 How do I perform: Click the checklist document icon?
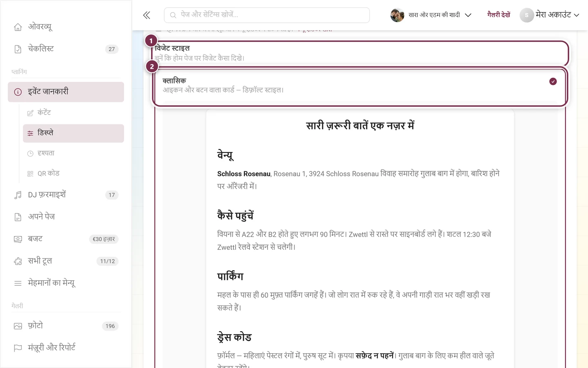click(x=18, y=49)
